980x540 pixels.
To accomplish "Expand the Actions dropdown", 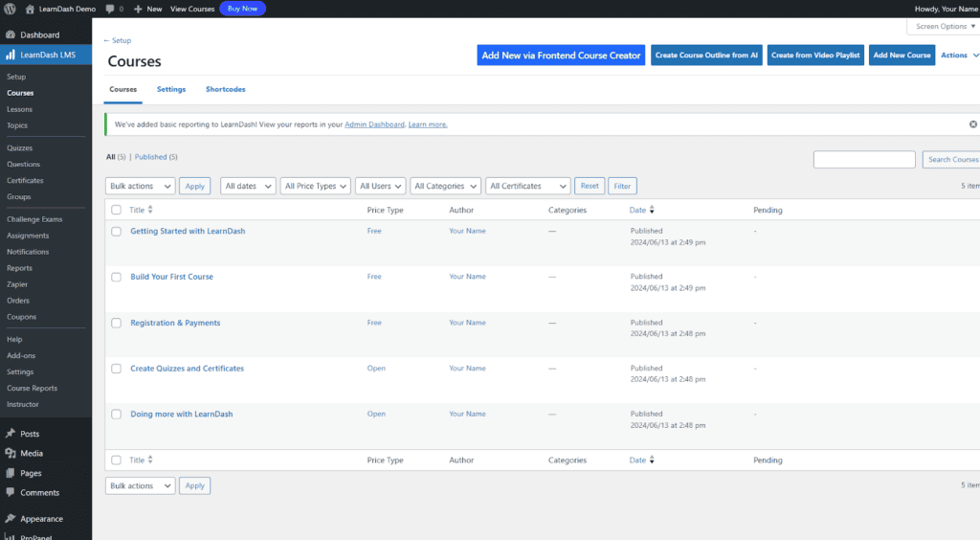I will [959, 55].
